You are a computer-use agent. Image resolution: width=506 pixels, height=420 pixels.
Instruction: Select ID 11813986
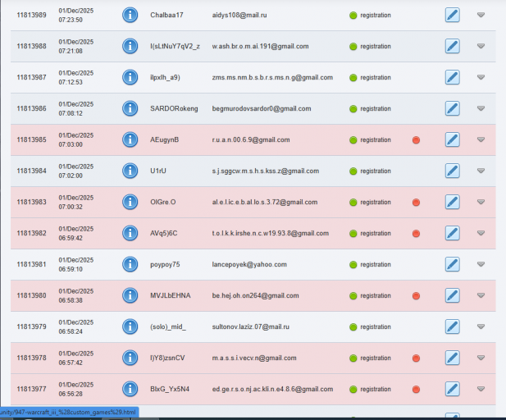coord(31,108)
